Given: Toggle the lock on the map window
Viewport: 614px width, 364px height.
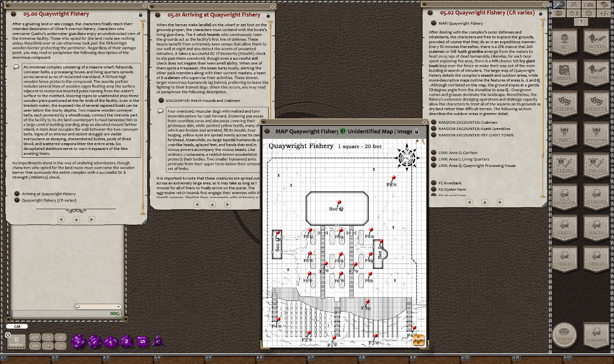Looking at the screenshot, I should 416,132.
